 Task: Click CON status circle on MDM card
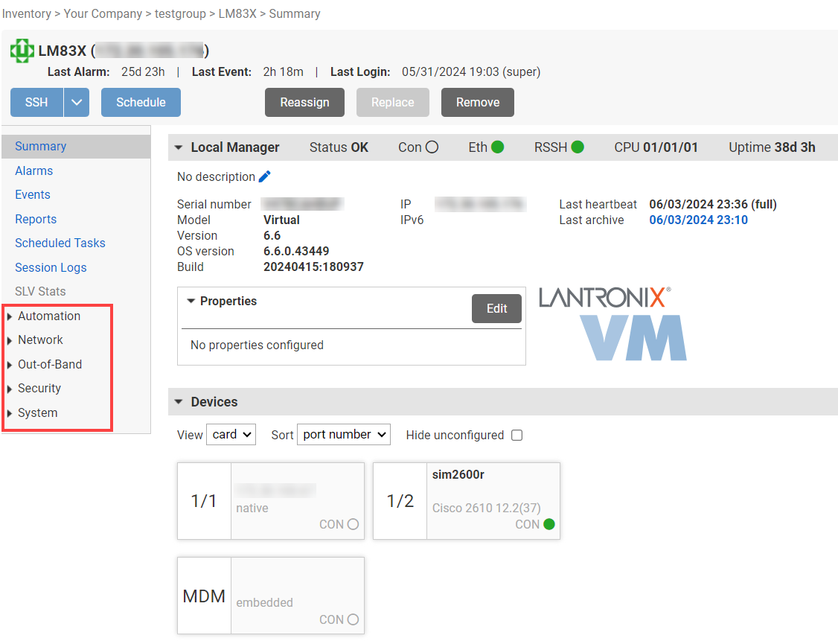tap(353, 619)
